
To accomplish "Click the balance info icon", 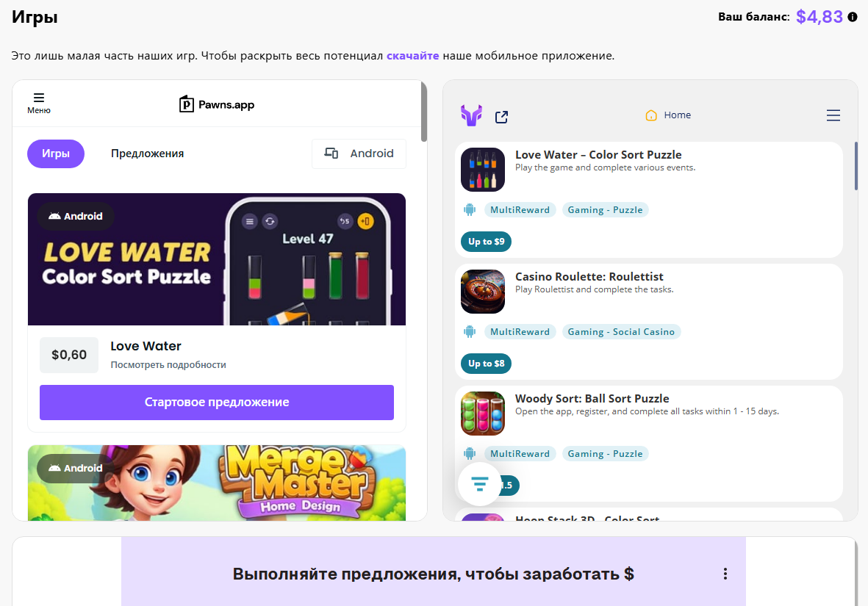I will point(853,17).
